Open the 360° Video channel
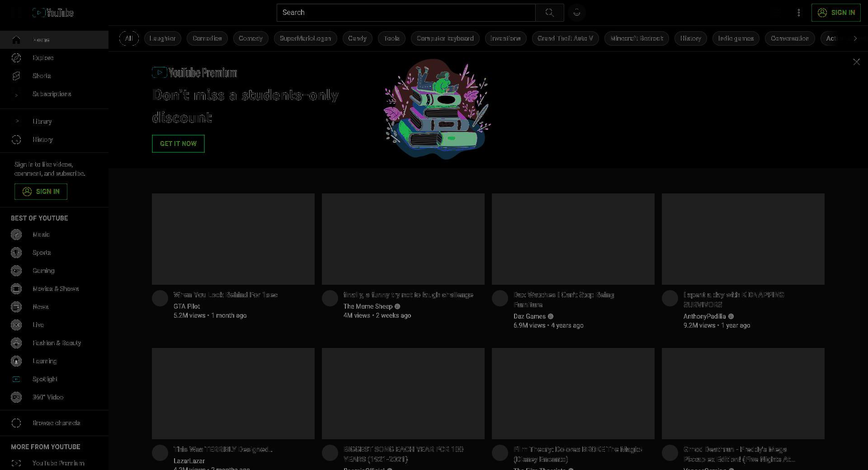The image size is (868, 470). pyautogui.click(x=54, y=397)
